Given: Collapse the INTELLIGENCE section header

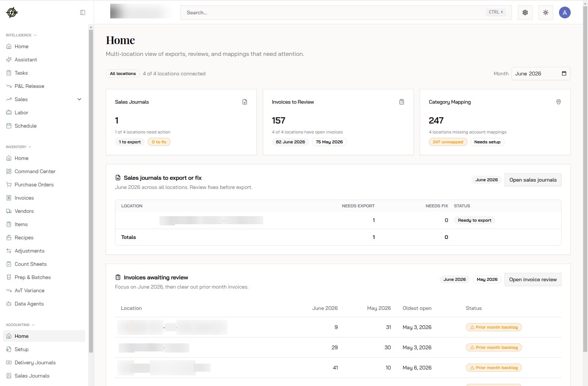Looking at the screenshot, I should point(21,35).
